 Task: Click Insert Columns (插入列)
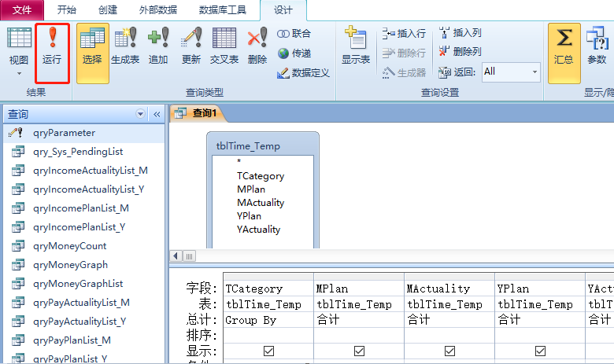[x=460, y=33]
